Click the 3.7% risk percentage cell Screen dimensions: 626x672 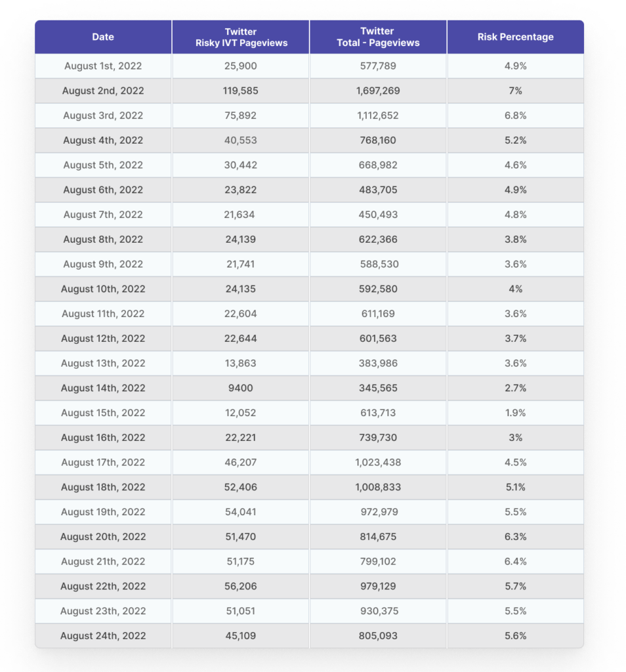coord(515,339)
